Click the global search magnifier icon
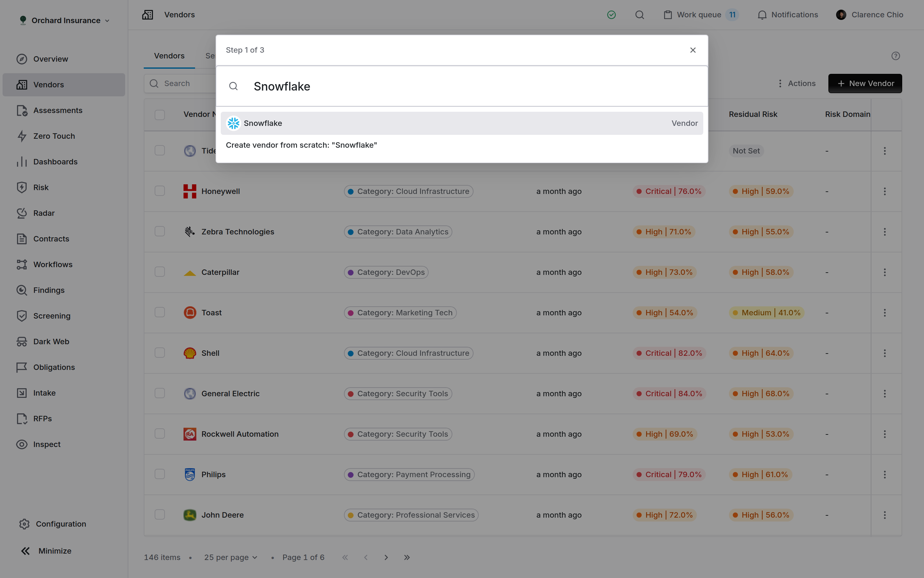 tap(639, 15)
